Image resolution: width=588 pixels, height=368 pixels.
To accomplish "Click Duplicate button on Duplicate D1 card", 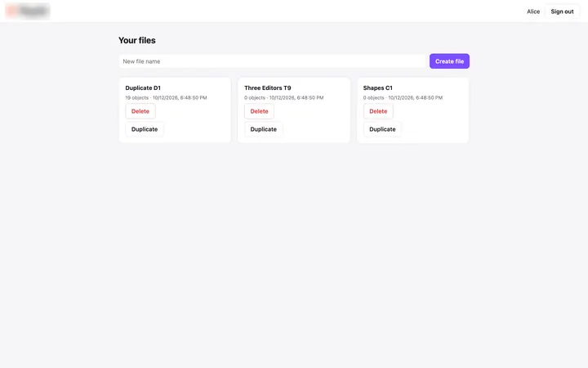I will [145, 129].
